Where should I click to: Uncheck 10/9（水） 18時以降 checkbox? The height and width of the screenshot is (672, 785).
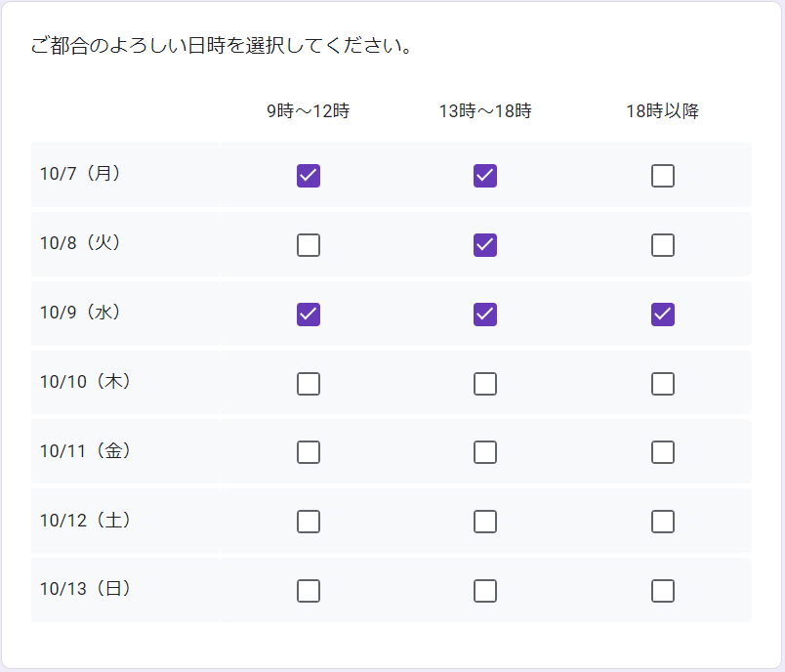coord(663,315)
